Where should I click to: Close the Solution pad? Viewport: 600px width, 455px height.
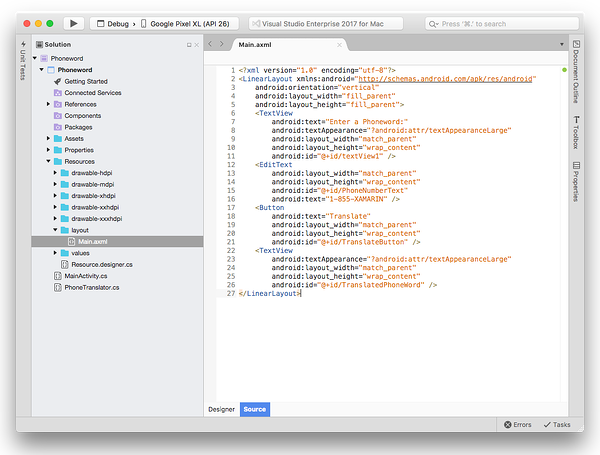(x=198, y=45)
